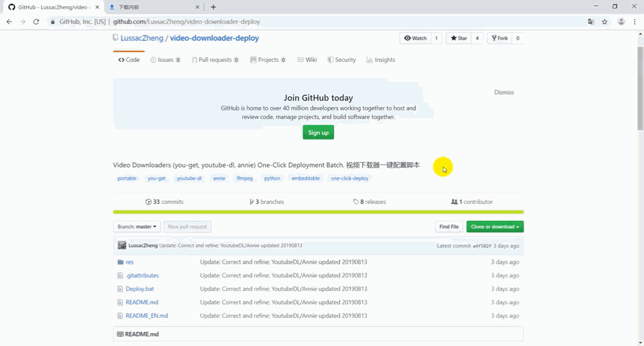Click the browser address bar URL
644x346 pixels.
(x=186, y=22)
